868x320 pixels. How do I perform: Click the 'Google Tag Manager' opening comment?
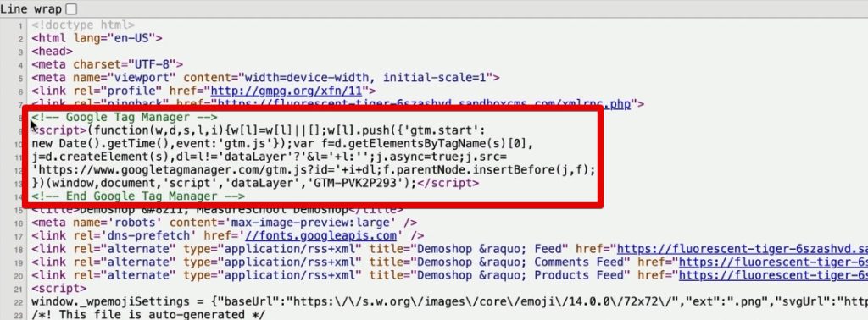click(x=125, y=117)
